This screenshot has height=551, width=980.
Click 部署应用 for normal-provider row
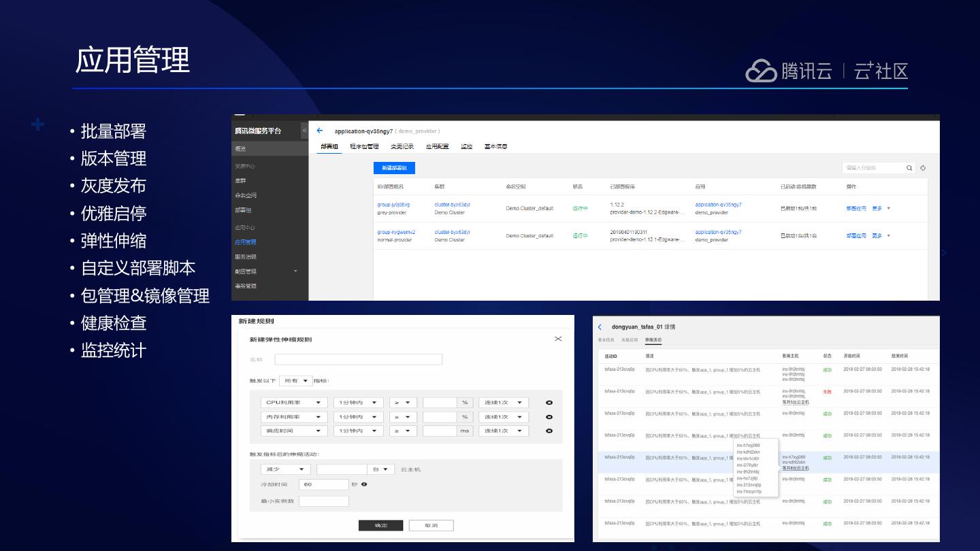point(856,235)
